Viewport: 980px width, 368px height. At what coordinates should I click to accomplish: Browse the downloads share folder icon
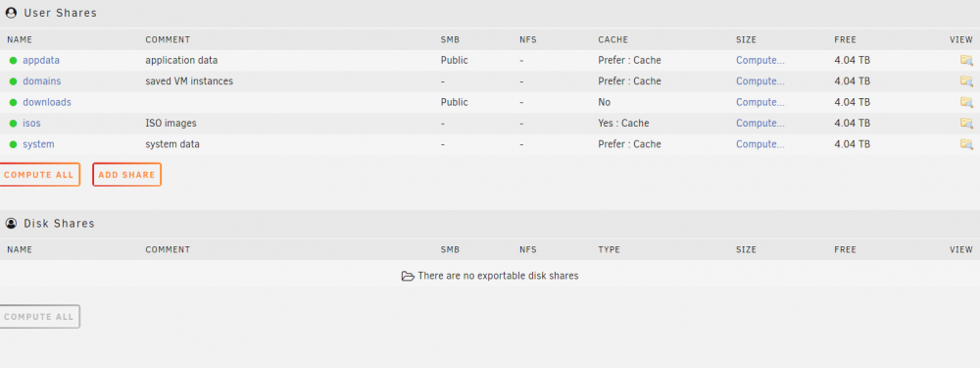click(x=966, y=102)
